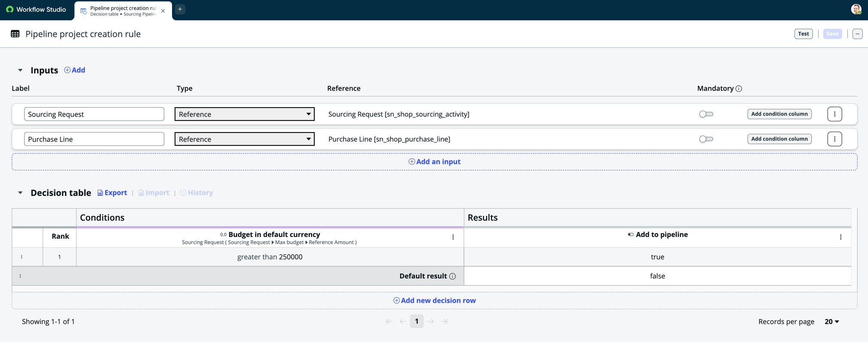Open Budget in default currency column menu
868x342 pixels.
(453, 237)
